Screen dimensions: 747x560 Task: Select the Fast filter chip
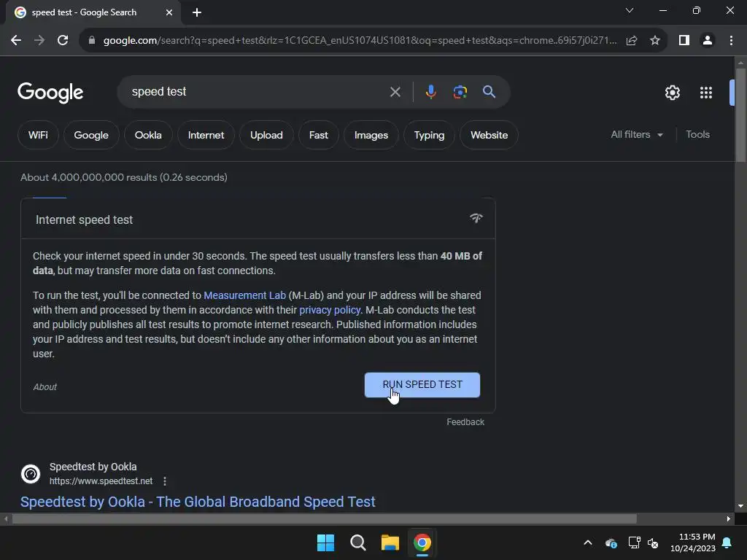coord(318,135)
